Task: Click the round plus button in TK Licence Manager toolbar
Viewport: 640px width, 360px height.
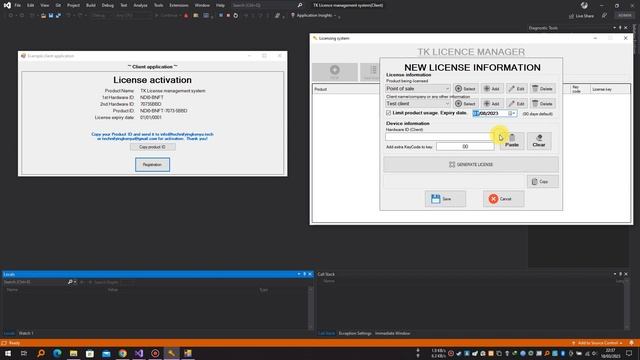Action: click(x=335, y=72)
